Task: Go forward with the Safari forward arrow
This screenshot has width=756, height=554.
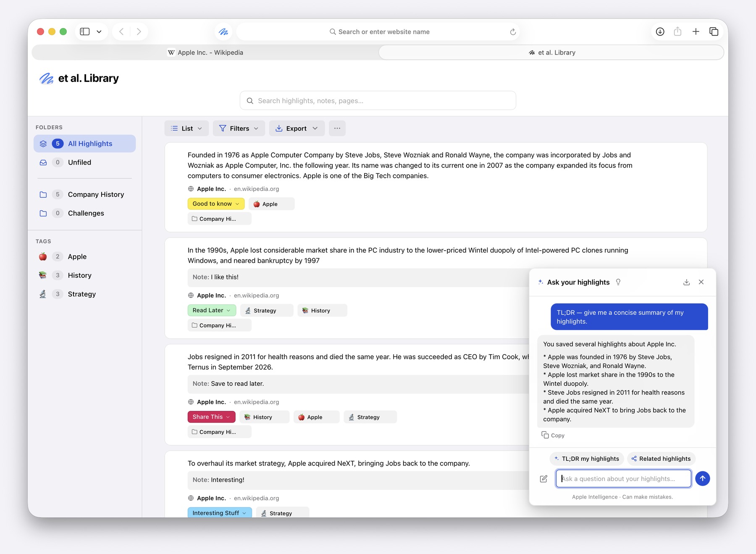Action: [x=139, y=31]
